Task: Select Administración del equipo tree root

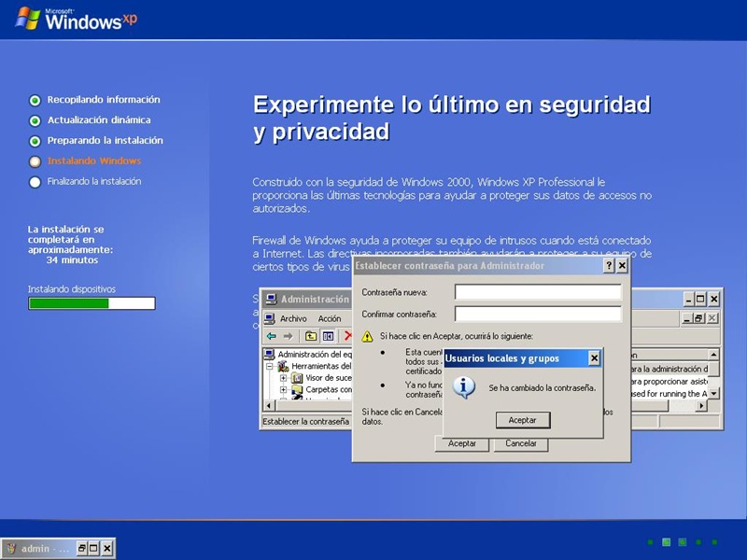Action: (315, 355)
